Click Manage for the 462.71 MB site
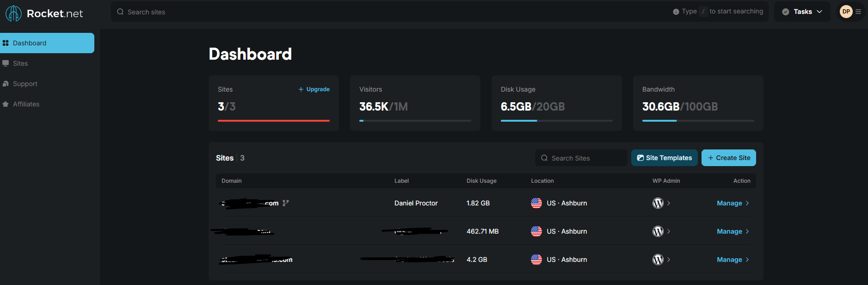Viewport: 868px width, 285px height. tap(733, 231)
